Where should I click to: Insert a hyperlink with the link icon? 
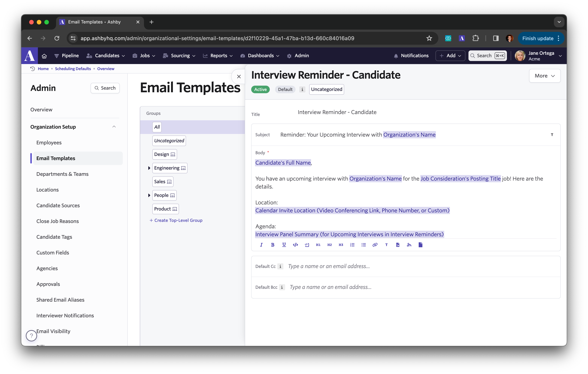pos(375,245)
